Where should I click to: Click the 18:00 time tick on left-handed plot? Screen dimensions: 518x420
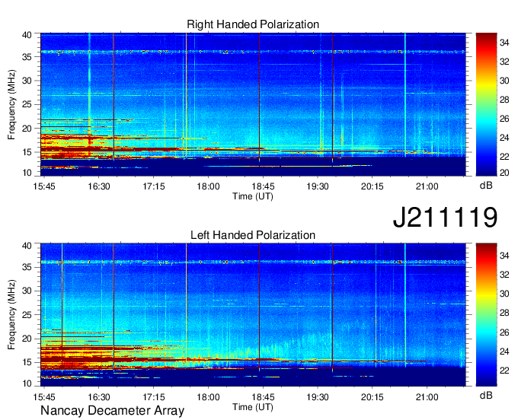pyautogui.click(x=209, y=397)
